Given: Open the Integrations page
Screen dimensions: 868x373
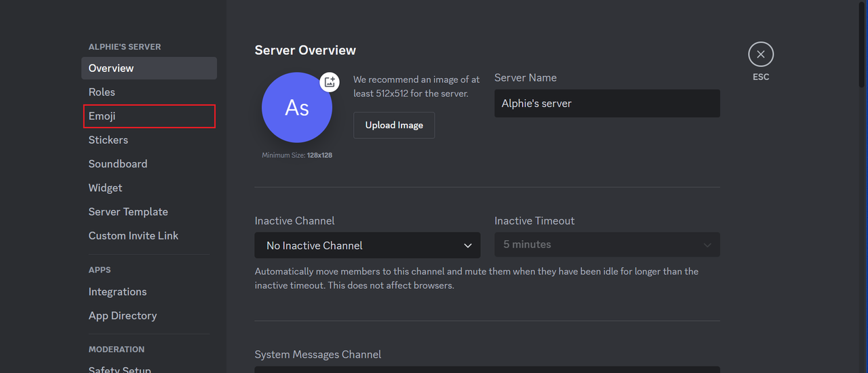Looking at the screenshot, I should (x=149, y=292).
